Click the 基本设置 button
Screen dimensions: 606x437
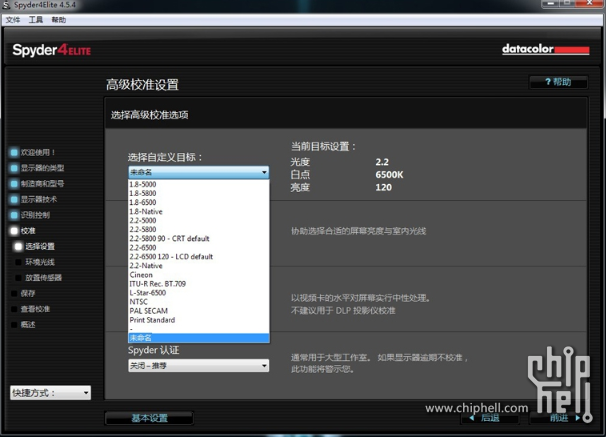[149, 418]
